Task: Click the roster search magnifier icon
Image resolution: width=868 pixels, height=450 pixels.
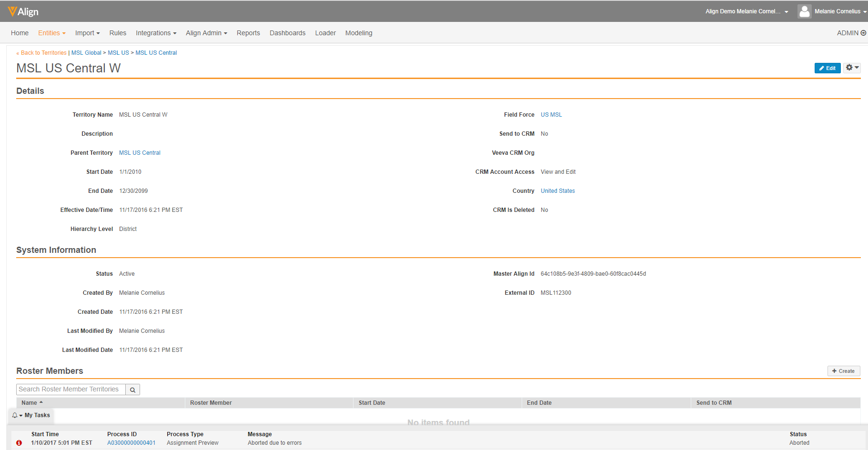Action: [x=133, y=390]
